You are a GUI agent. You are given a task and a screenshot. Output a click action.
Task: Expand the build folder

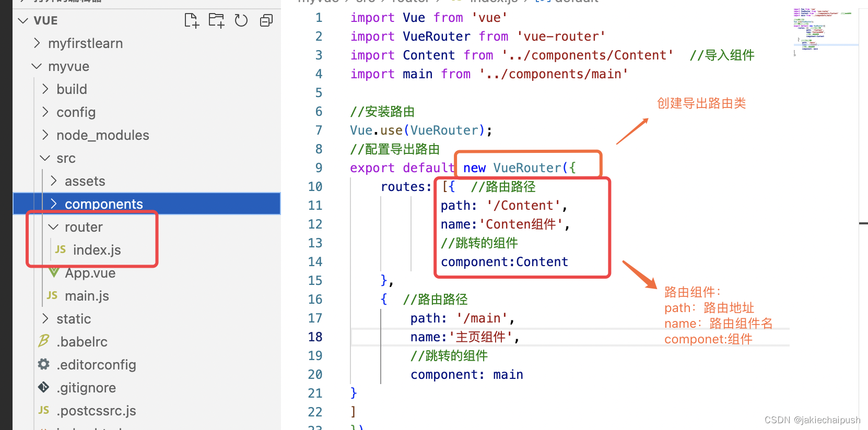point(45,89)
